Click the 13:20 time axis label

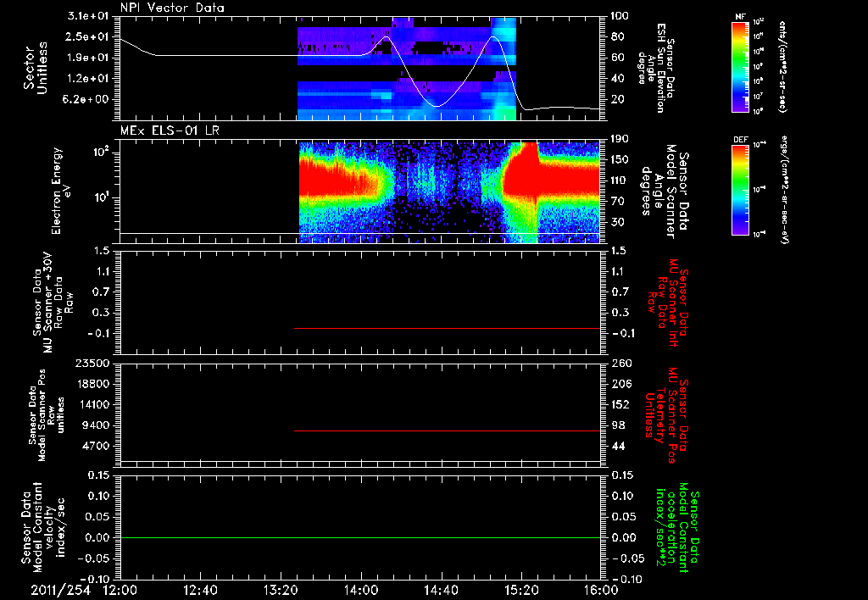pyautogui.click(x=281, y=591)
